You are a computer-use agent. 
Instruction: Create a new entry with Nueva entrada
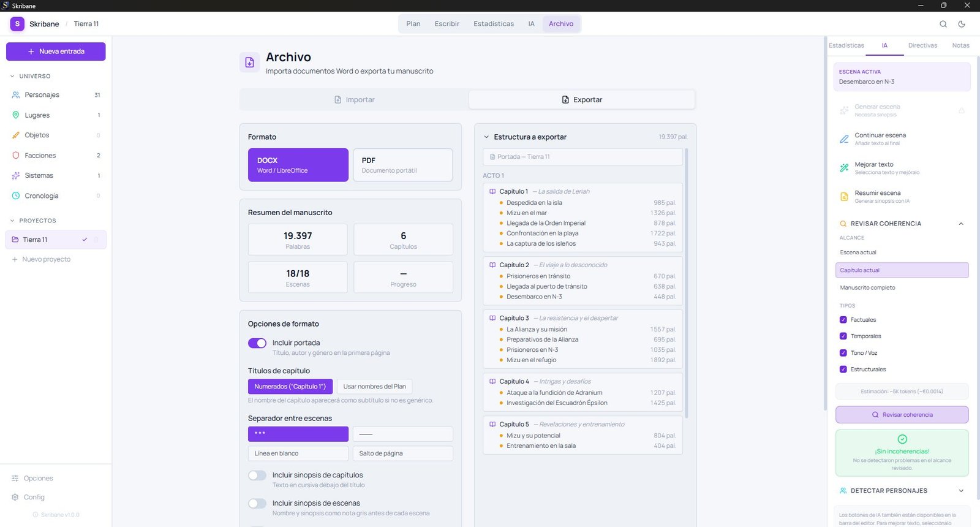[56, 51]
